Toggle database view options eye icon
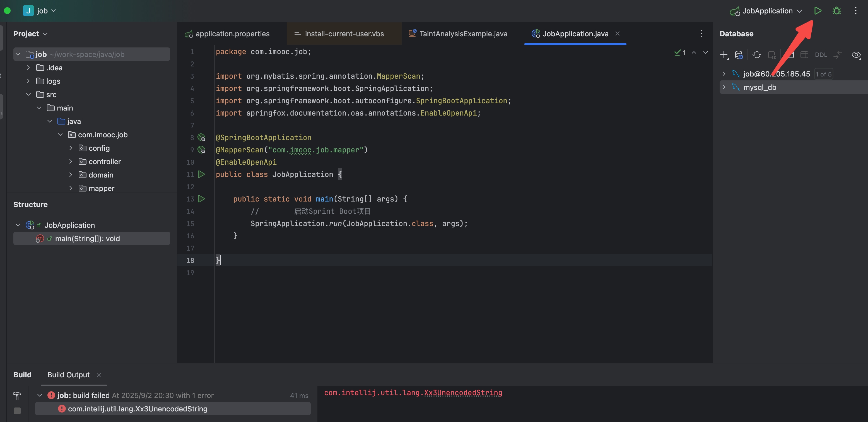 pyautogui.click(x=856, y=55)
